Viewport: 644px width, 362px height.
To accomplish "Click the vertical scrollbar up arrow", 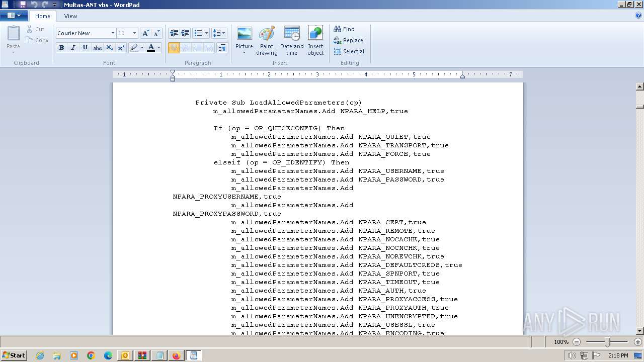I will click(640, 86).
